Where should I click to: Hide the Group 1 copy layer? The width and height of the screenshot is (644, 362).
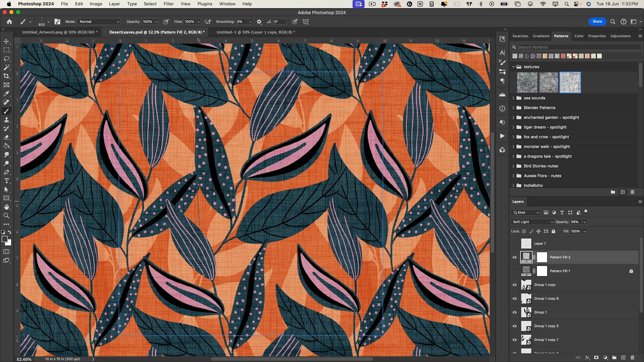(515, 285)
